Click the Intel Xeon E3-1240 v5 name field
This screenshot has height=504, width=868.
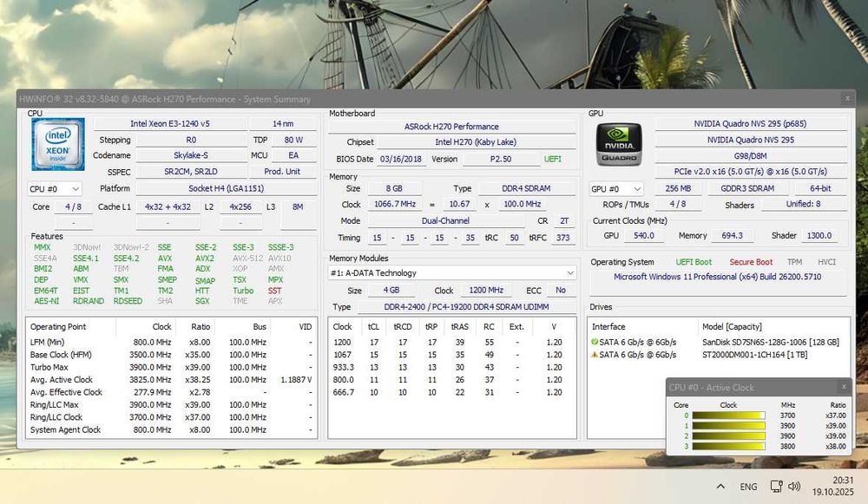coord(170,123)
